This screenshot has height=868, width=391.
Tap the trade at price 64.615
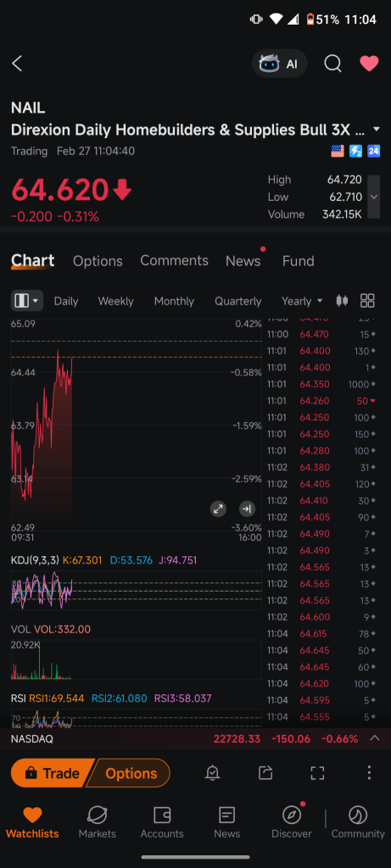[321, 633]
